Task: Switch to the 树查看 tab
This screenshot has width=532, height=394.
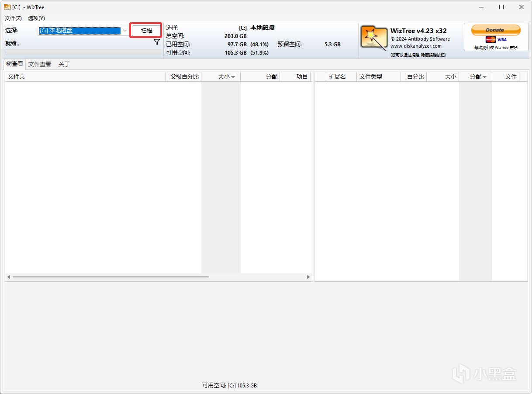Action: [14, 64]
